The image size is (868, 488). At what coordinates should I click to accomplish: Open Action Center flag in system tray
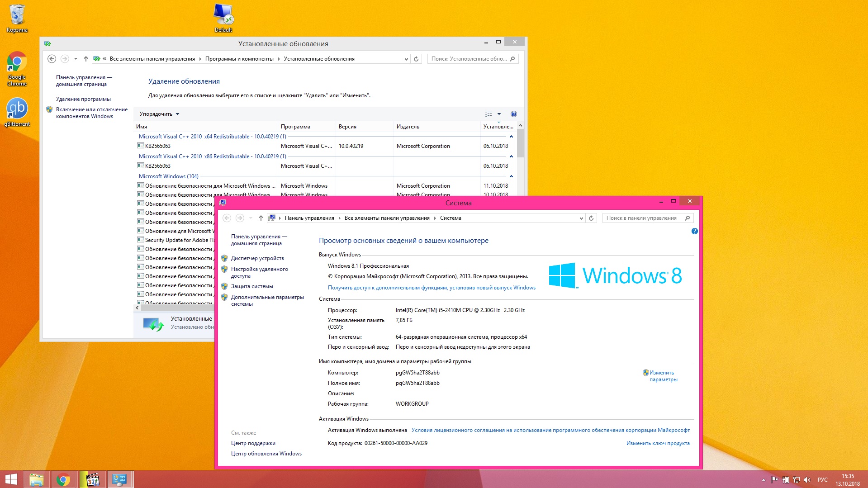coord(774,480)
